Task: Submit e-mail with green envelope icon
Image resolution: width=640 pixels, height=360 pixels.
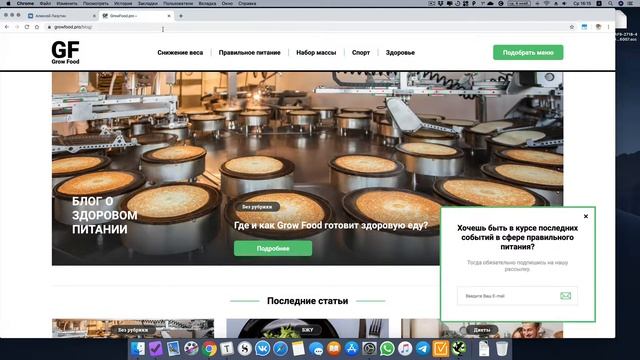Action: point(566,296)
